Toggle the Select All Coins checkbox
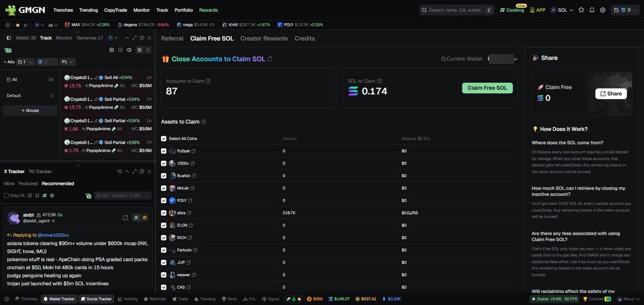The width and height of the screenshot is (644, 305). [x=164, y=139]
